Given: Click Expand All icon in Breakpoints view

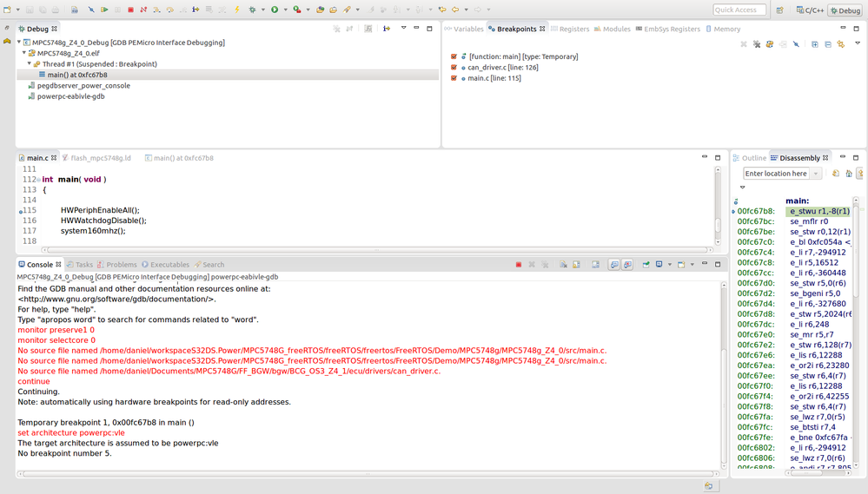Looking at the screenshot, I should (815, 43).
